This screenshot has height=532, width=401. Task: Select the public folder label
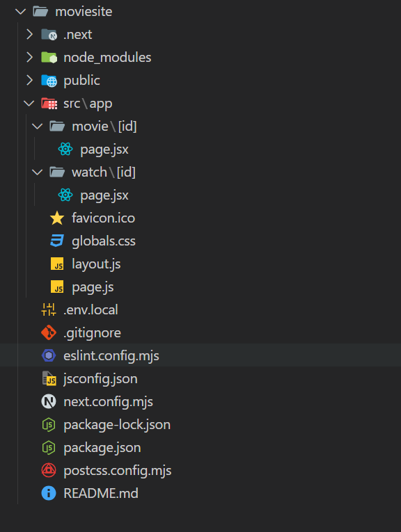click(x=82, y=81)
